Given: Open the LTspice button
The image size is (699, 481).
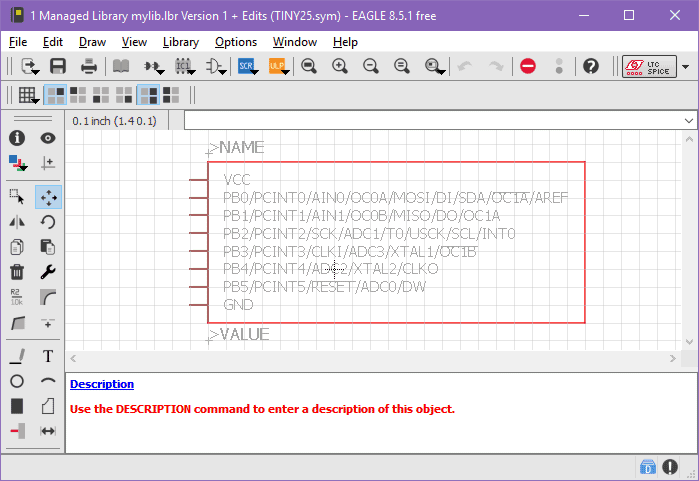Looking at the screenshot, I should pos(649,66).
